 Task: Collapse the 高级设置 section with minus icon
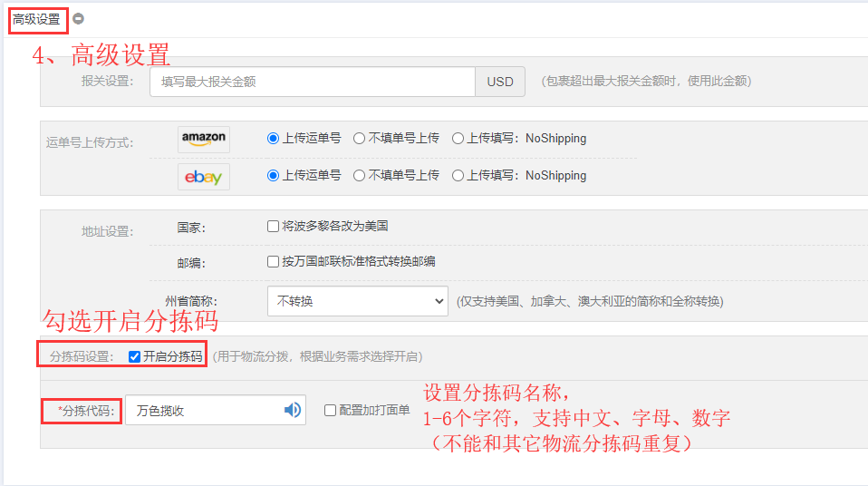click(79, 19)
